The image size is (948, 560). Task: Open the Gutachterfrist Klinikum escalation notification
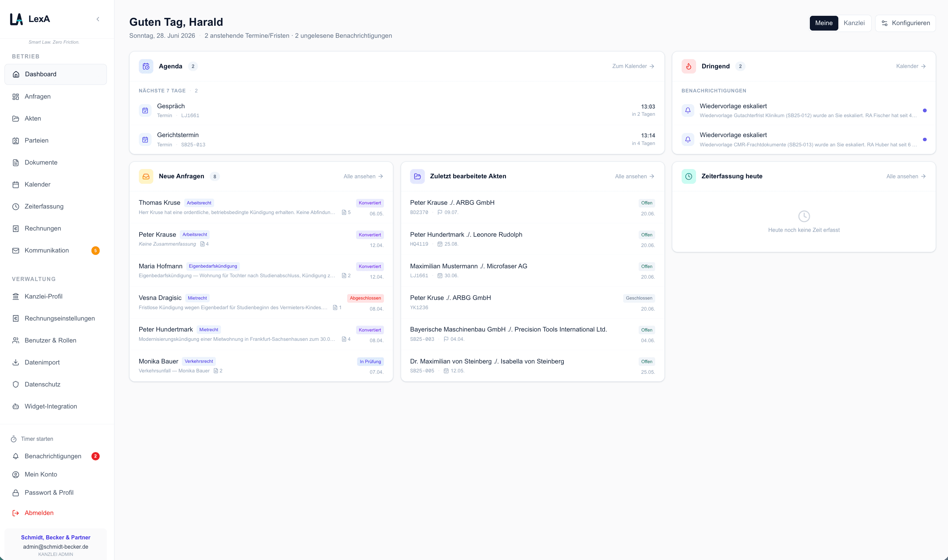click(804, 111)
